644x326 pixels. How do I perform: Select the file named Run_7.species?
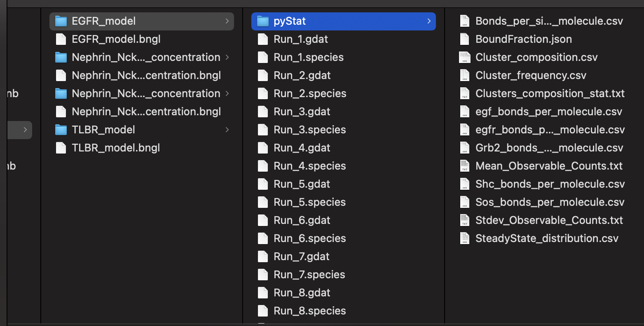[x=309, y=275]
